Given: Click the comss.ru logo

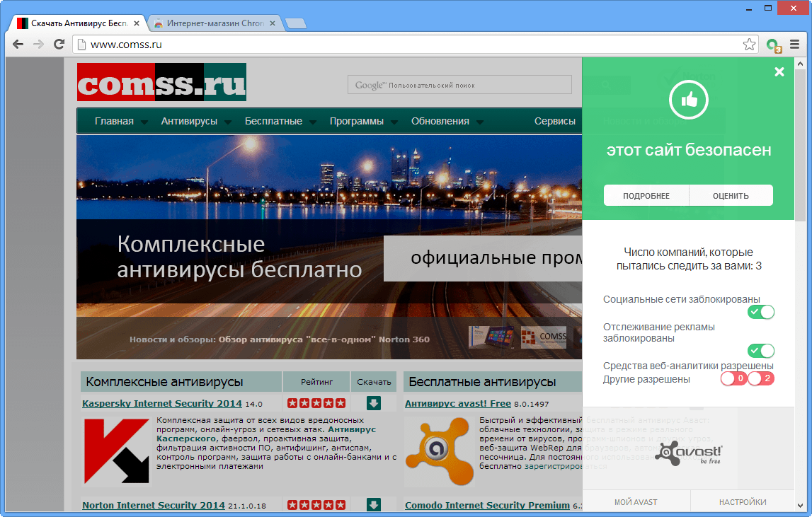Looking at the screenshot, I should pos(161,82).
